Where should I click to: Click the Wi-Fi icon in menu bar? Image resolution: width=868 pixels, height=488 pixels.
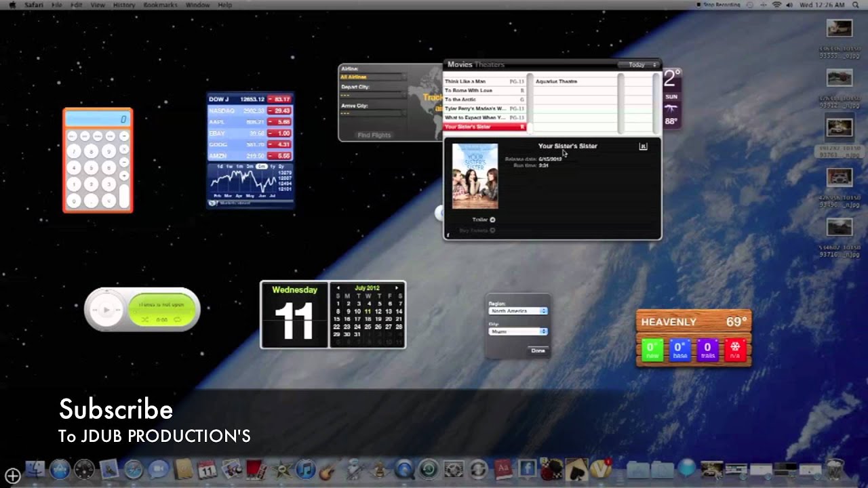[776, 5]
